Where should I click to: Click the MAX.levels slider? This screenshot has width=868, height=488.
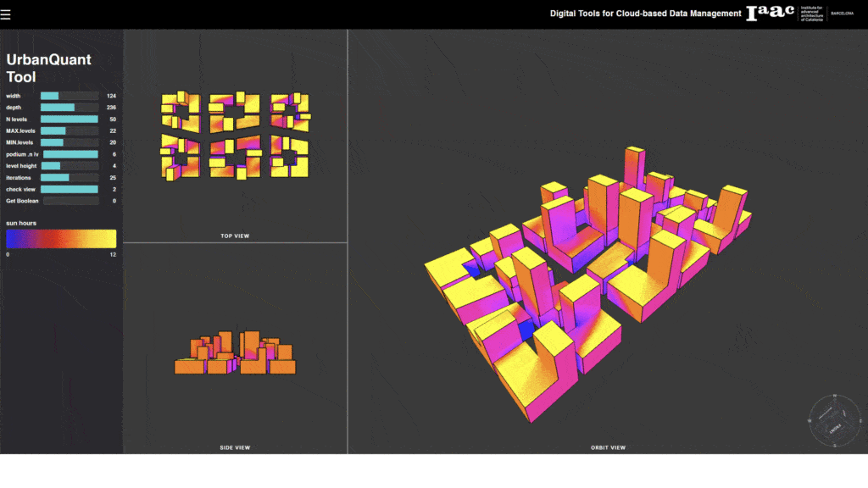coord(70,131)
